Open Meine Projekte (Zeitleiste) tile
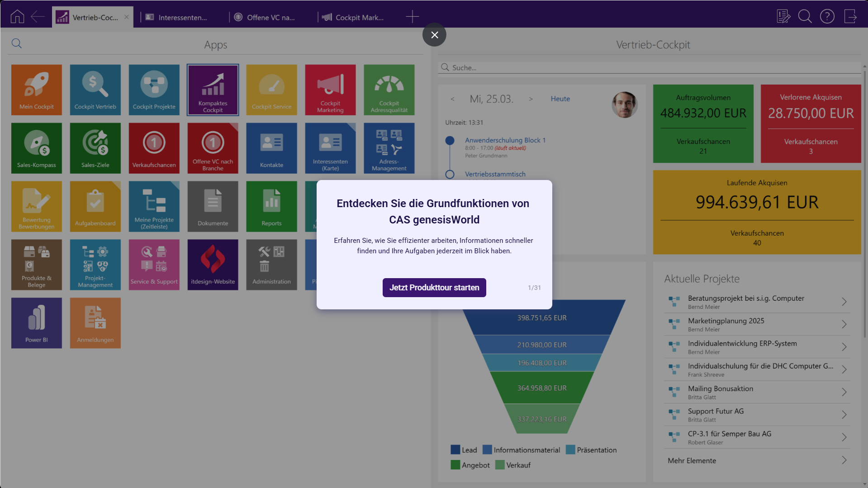Screen dimensions: 868x488 coord(154,206)
